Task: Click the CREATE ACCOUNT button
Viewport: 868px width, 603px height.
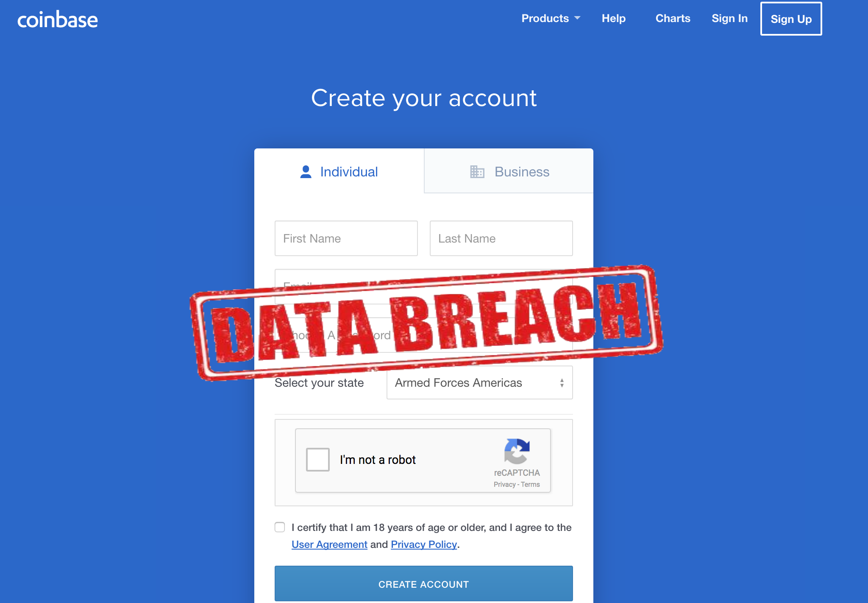Action: coord(424,583)
